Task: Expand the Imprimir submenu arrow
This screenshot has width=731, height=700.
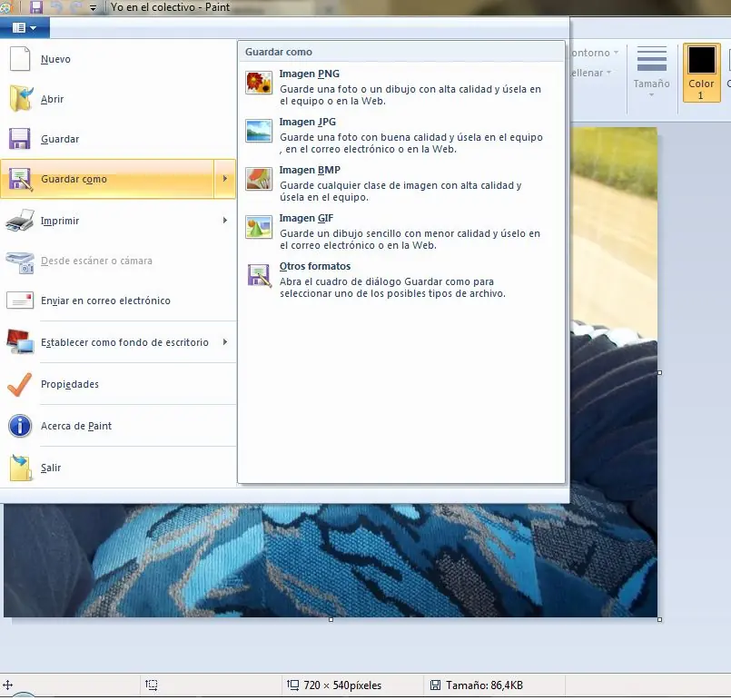Action: tap(224, 220)
